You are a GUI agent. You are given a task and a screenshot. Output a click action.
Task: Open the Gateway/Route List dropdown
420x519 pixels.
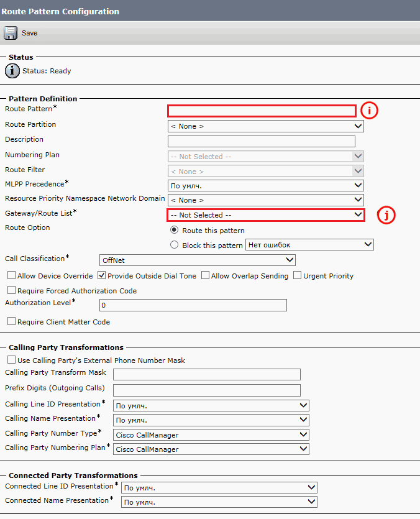pyautogui.click(x=266, y=215)
